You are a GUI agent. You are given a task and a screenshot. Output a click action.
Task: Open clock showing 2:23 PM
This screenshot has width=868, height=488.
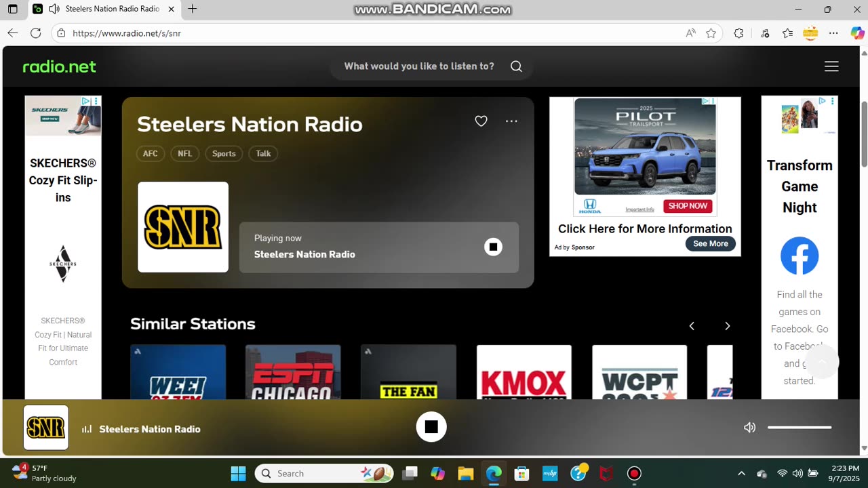844,473
